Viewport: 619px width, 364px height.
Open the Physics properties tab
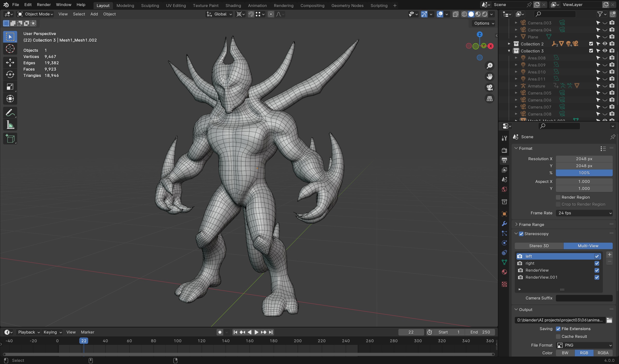point(504,243)
